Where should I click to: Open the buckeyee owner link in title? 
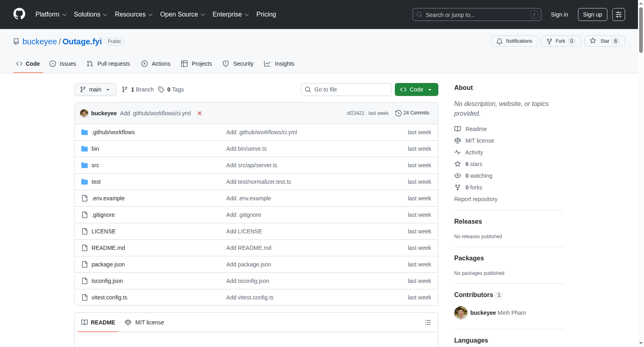click(40, 42)
